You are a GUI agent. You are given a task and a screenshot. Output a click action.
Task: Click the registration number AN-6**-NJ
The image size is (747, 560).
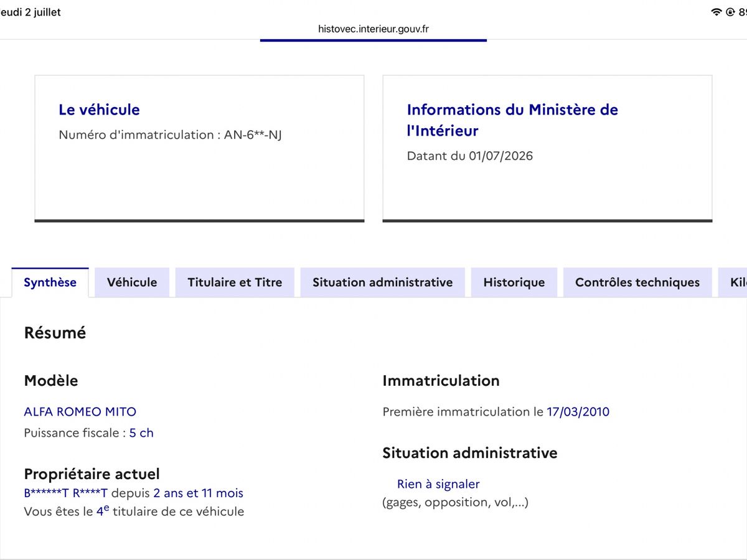pos(253,134)
